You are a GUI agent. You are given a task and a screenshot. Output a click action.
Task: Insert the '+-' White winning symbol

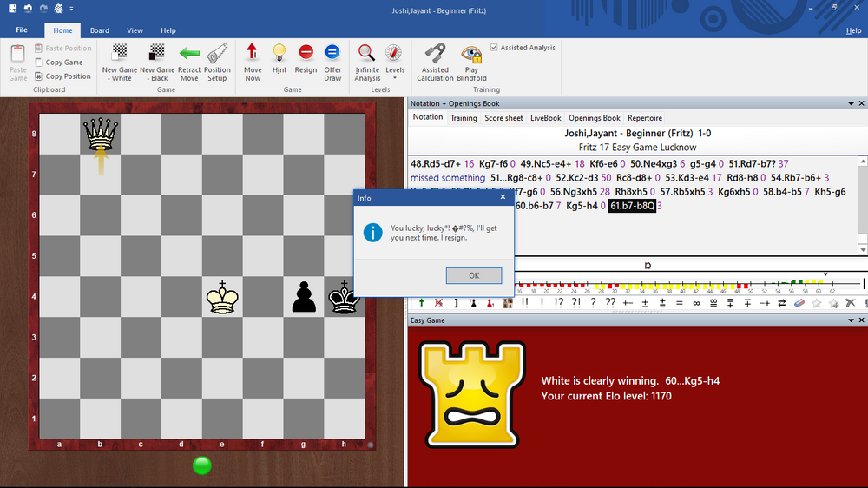628,303
